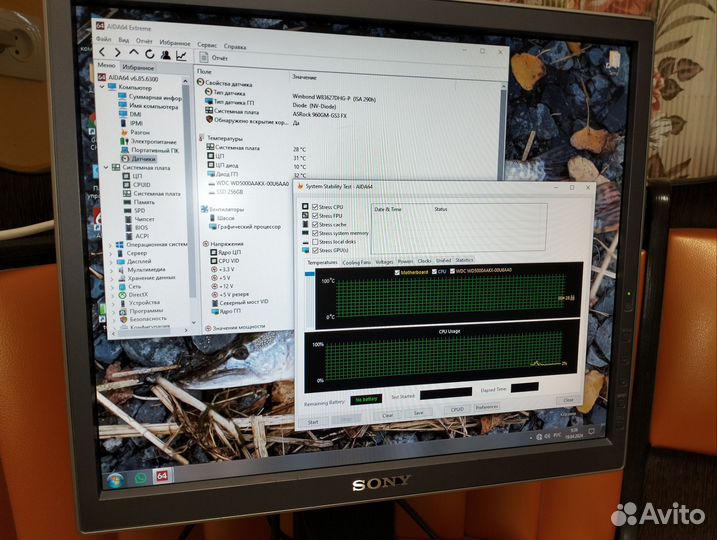Click the Clear button in stability test
Viewport: 717px width, 540px height.
[x=387, y=416]
